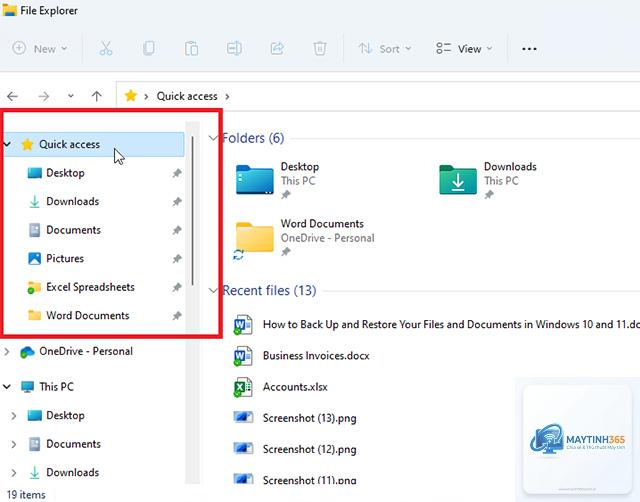This screenshot has width=640, height=502.
Task: Select Quick access in navigation pane
Action: (x=96, y=144)
